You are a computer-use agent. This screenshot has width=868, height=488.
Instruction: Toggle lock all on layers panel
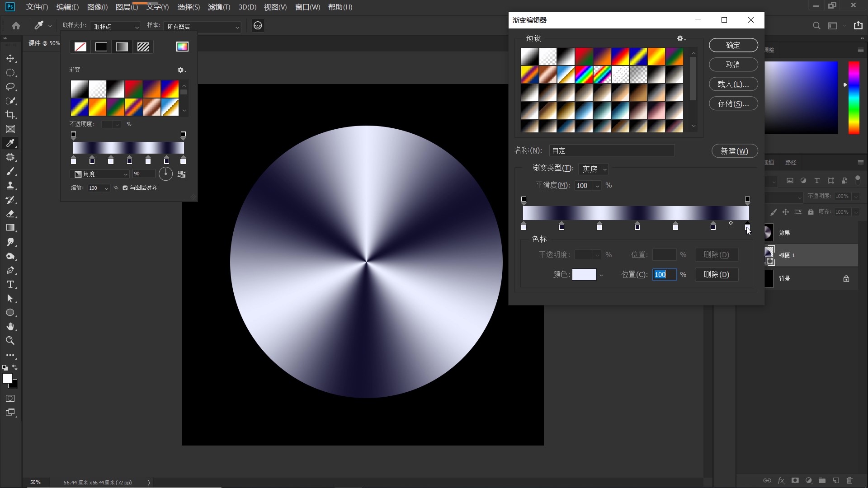point(811,212)
